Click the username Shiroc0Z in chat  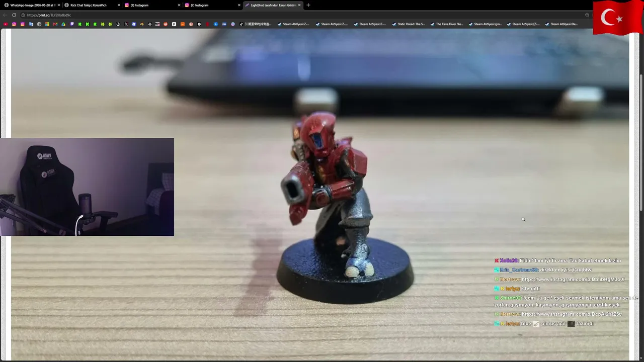point(511,298)
